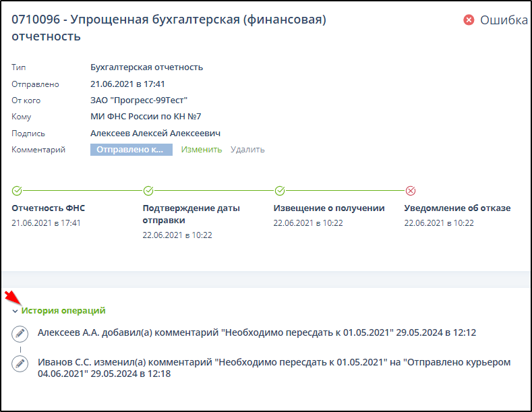Open the Извещение о получении stage

(329, 208)
